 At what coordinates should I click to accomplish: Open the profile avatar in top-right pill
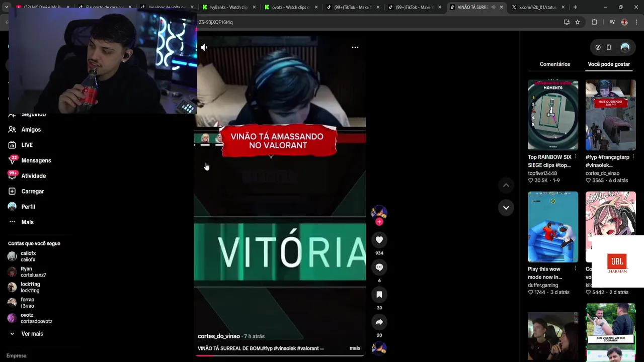[625, 47]
